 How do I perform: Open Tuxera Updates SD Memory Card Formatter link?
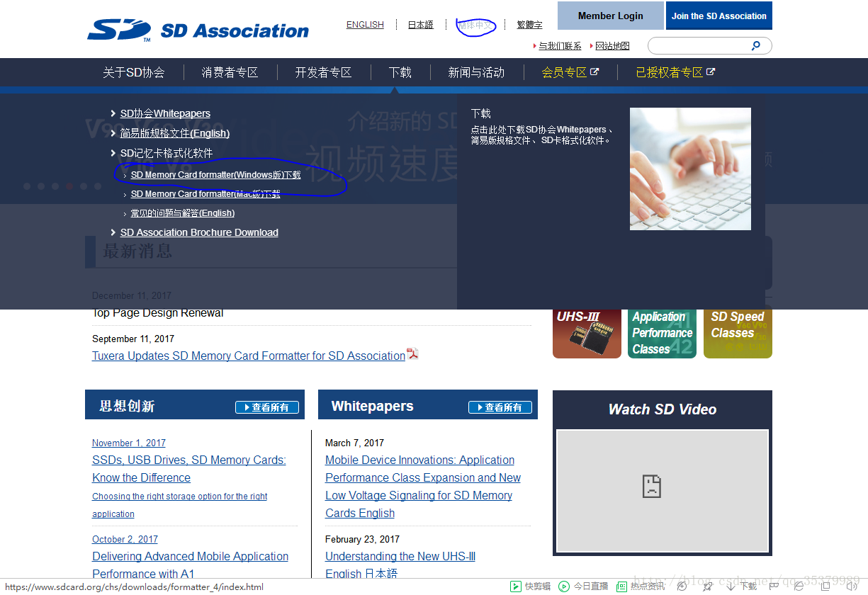click(x=249, y=356)
